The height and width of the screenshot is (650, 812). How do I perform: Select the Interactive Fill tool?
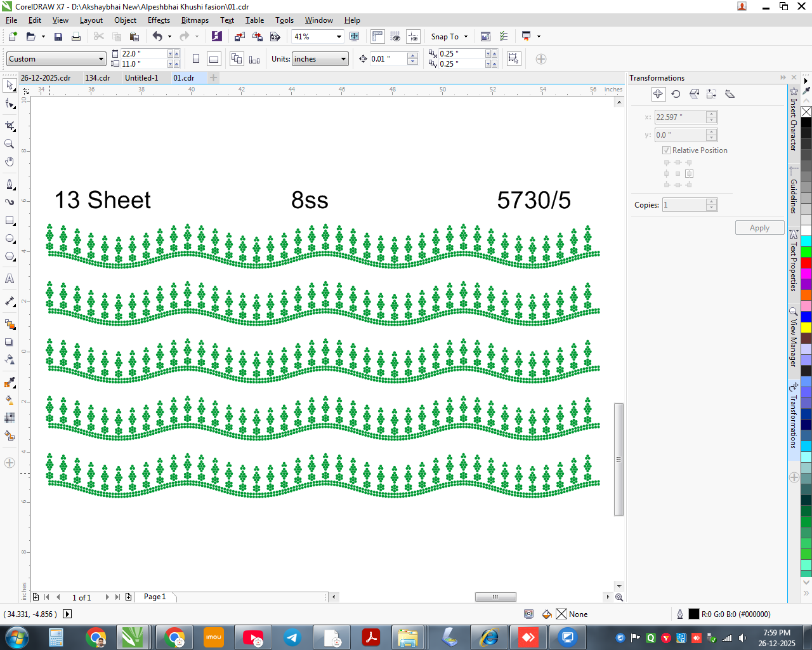click(10, 400)
